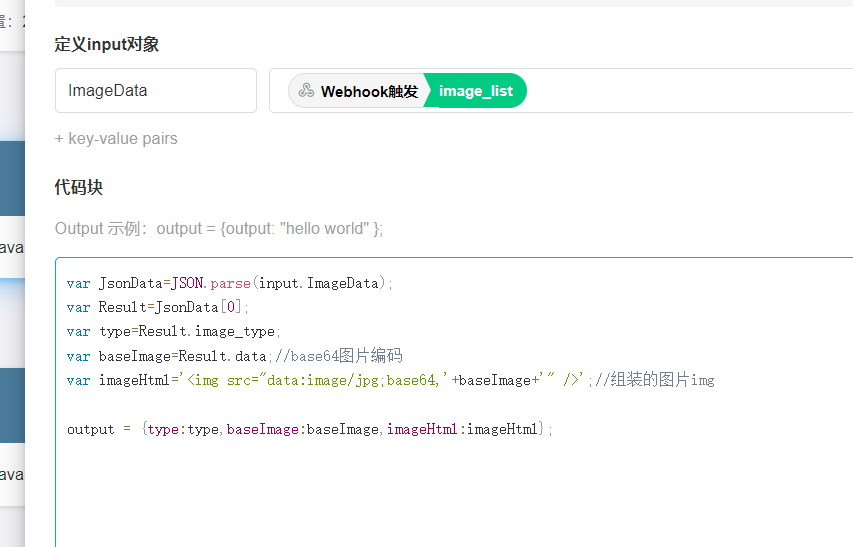Viewport: 853px width, 547px height.
Task: Click the upper blue card behind the panel
Action: (x=11, y=178)
